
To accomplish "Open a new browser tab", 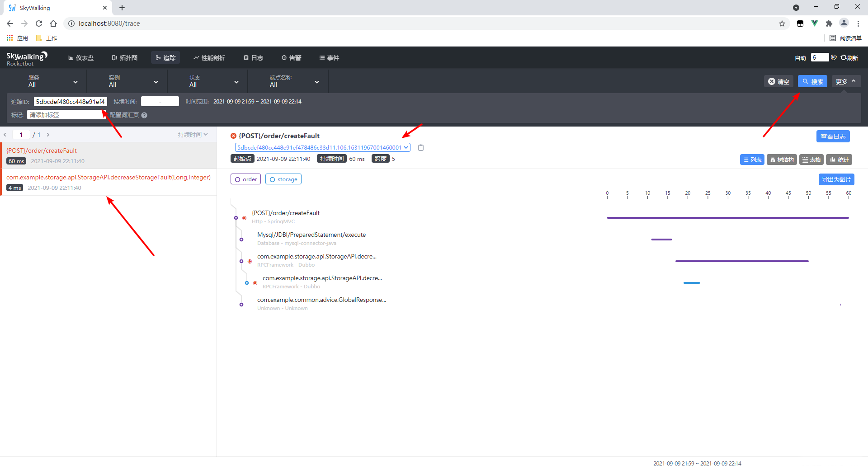I will point(122,8).
